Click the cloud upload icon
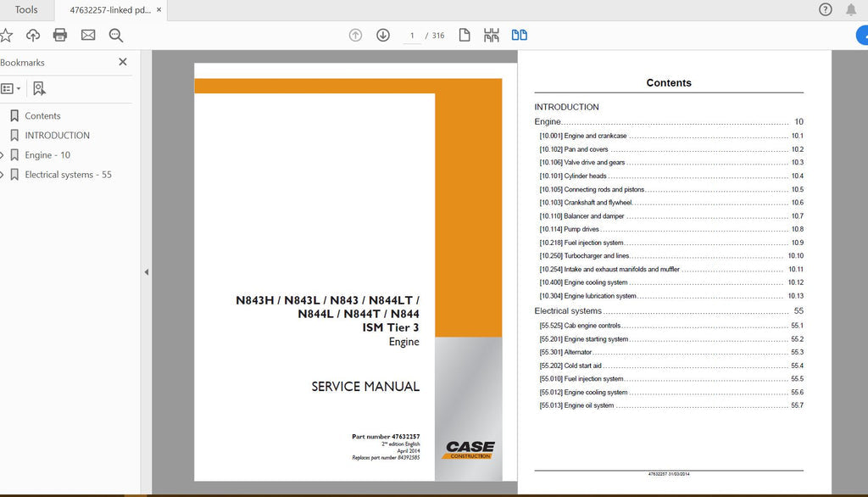 33,36
